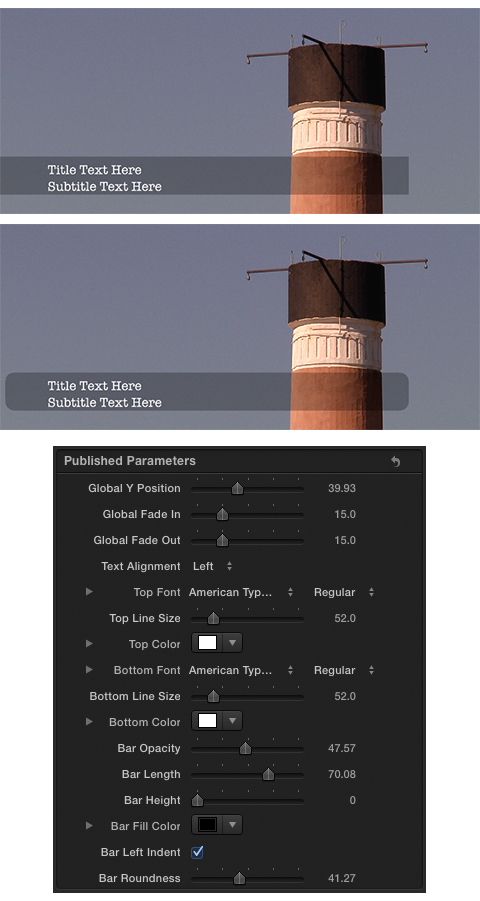Click the Bar Height value 0
Viewport: 480px width, 901px height.
[352, 800]
